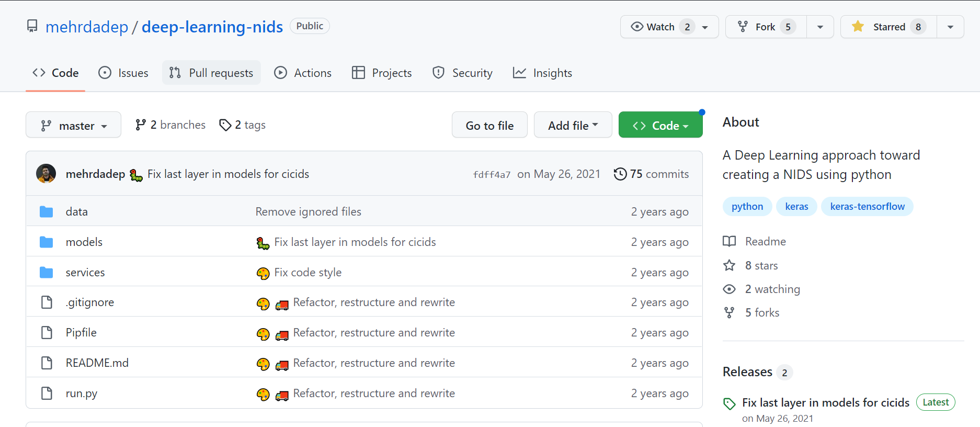This screenshot has width=980, height=427.
Task: Open the Fork options arrow
Action: coord(820,27)
